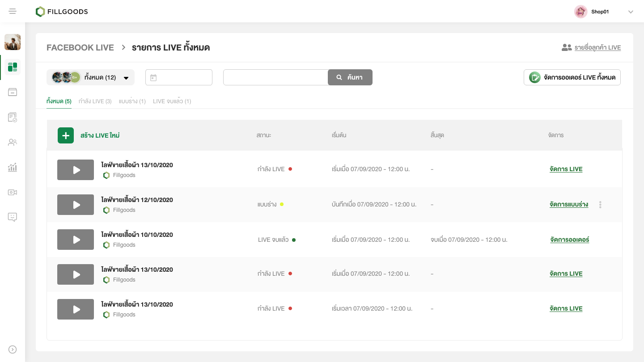644x362 pixels.
Task: Play thumbnail of ไลฟ์ขายเสื้อผ้า 10/10/2020
Action: 76,240
